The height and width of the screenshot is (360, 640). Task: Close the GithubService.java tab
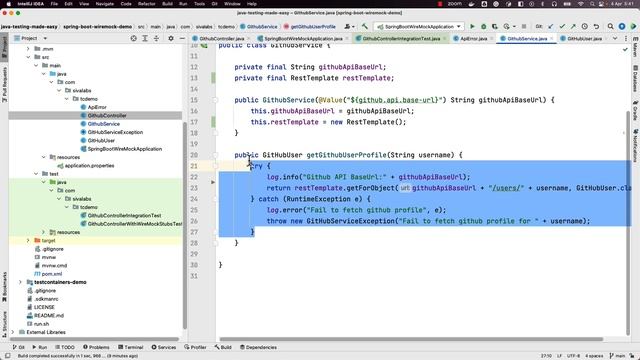551,38
